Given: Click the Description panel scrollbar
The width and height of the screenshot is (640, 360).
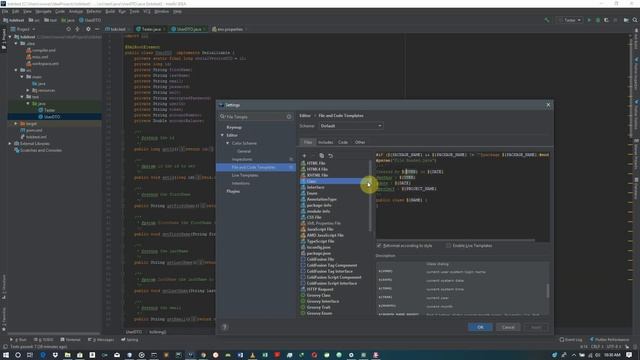Looking at the screenshot, I should pyautogui.click(x=547, y=291).
